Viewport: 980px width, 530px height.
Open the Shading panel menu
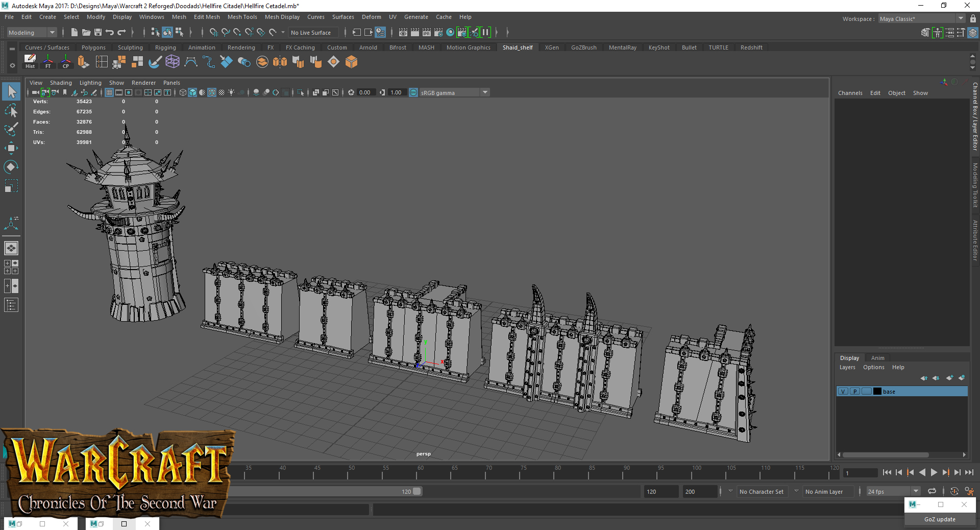point(61,83)
